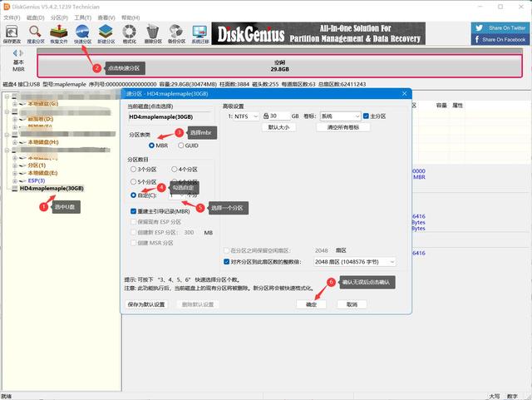Expand the 本地磁盘(H:) tree node

coord(15,142)
